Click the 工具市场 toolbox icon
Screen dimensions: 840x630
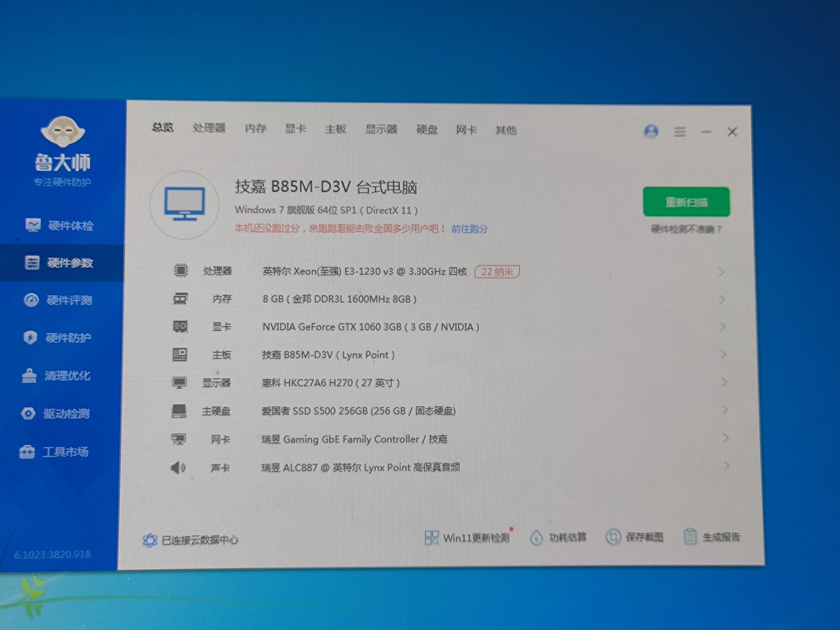click(x=27, y=452)
